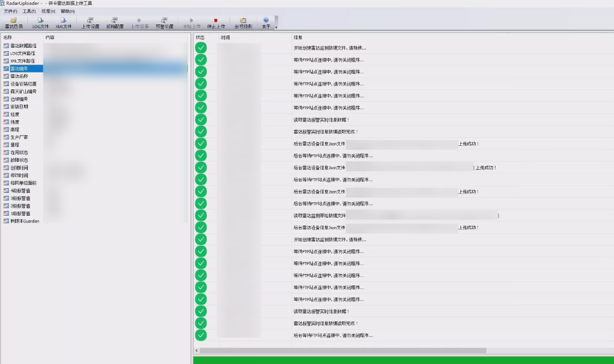Open 上传设置 upload settings
This screenshot has height=364, width=614.
pyautogui.click(x=90, y=24)
